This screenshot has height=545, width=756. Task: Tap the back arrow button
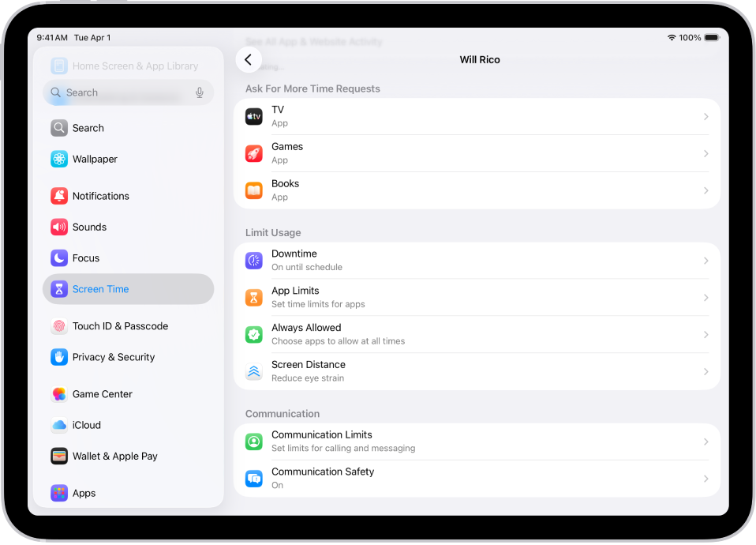[249, 60]
